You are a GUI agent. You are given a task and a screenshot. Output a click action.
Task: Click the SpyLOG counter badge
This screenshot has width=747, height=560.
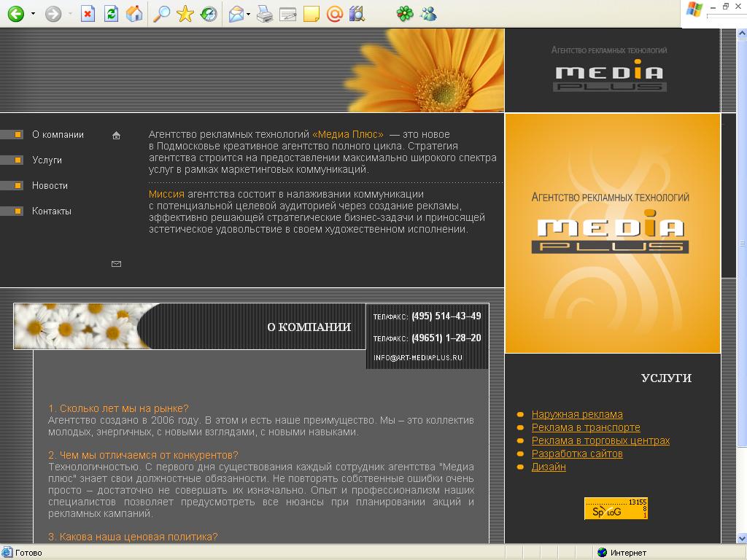(616, 508)
